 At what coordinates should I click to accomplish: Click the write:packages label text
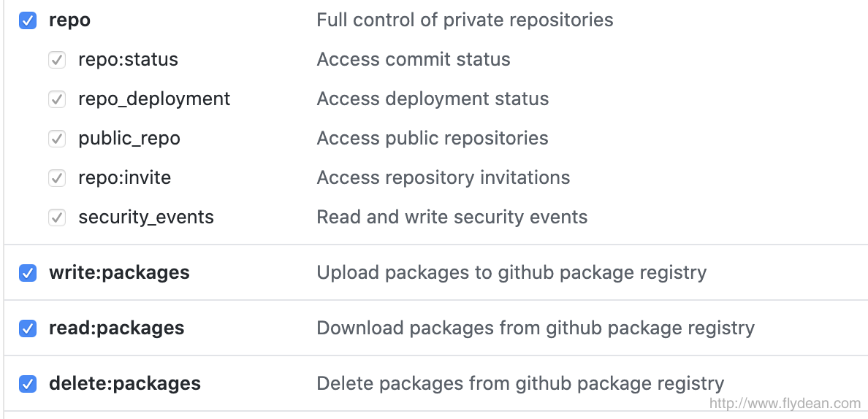pyautogui.click(x=119, y=273)
